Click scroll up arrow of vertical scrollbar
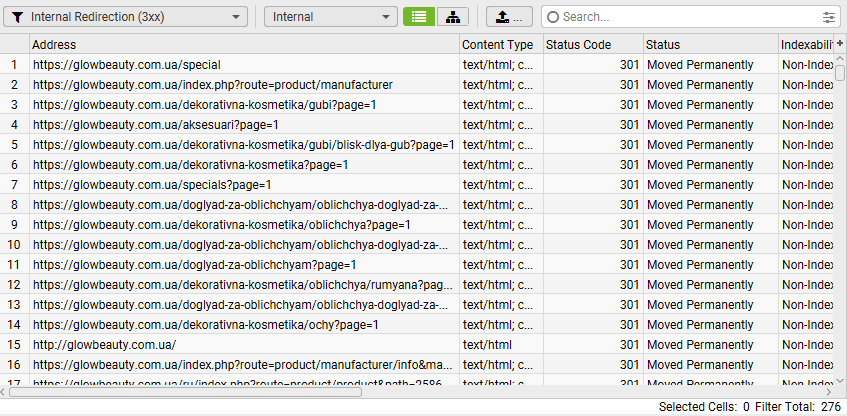Viewport: 847px width, 416px height. pos(840,58)
